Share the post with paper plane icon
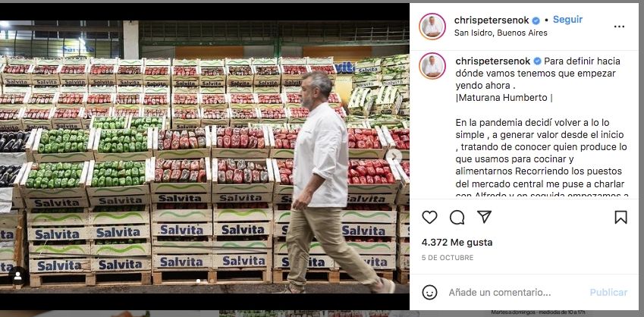Image resolution: width=644 pixels, height=317 pixels. (x=484, y=216)
